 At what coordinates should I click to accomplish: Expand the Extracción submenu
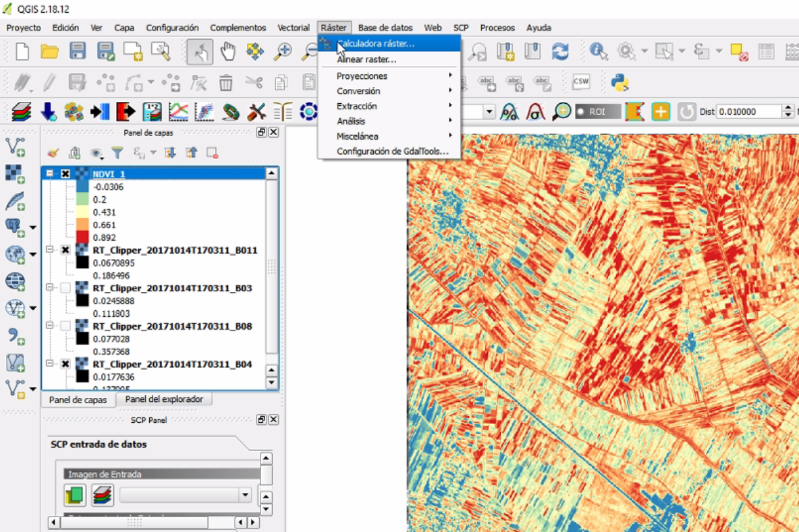378,106
